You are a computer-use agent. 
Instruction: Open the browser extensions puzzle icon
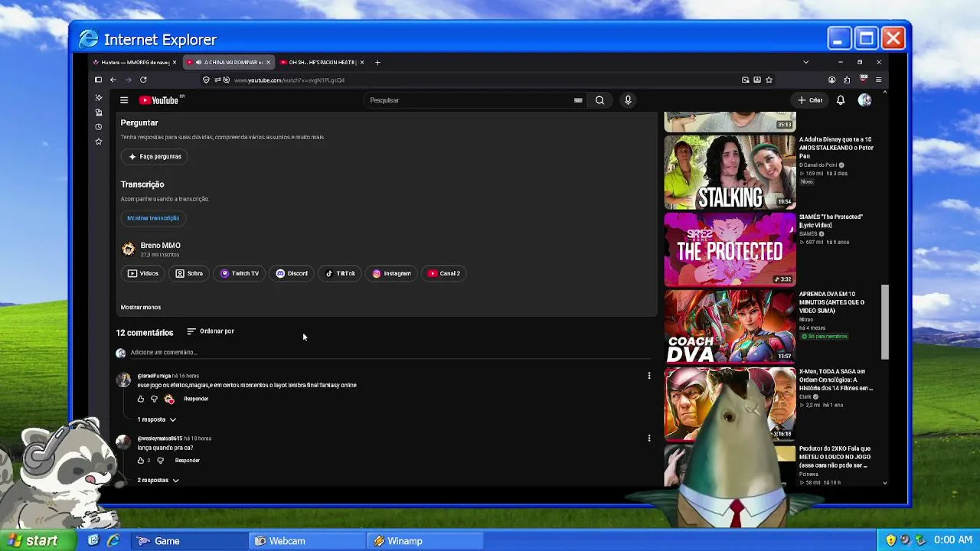point(847,80)
